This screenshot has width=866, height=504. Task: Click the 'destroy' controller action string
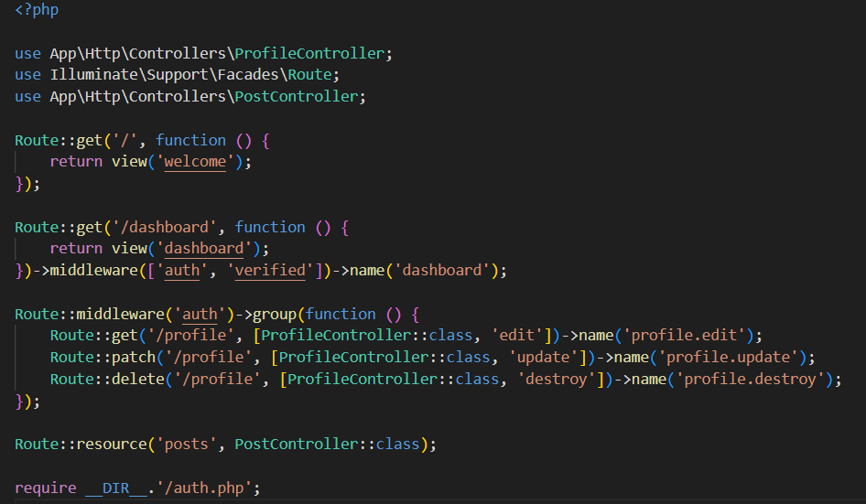(552, 379)
